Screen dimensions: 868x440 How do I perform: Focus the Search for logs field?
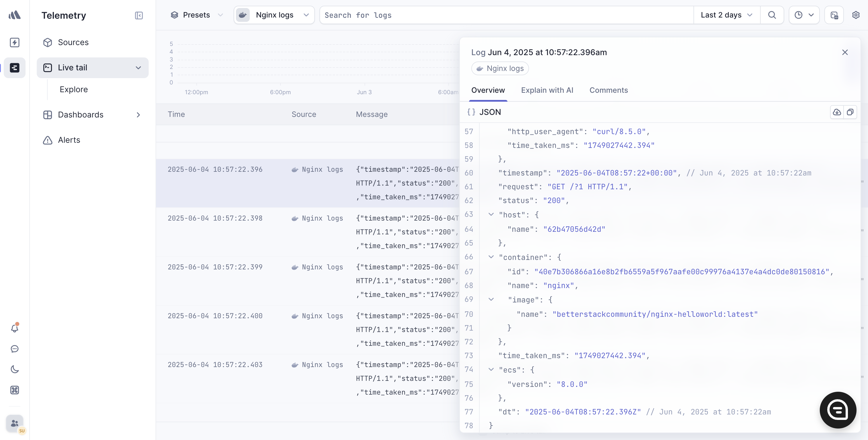(x=506, y=15)
